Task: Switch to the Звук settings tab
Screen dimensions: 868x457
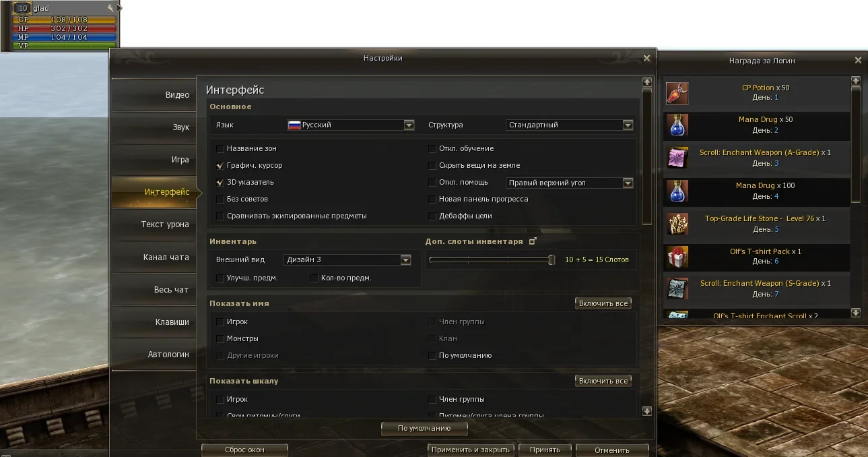Action: [154, 127]
